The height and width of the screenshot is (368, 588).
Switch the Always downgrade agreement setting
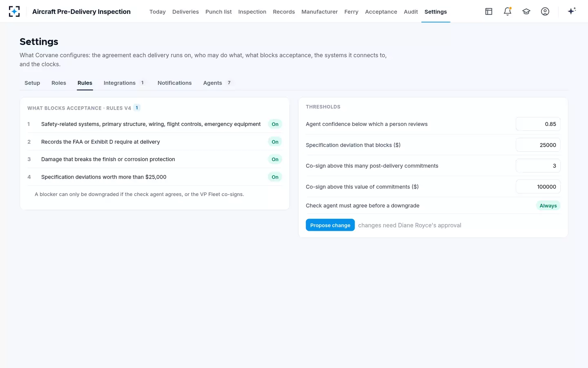tap(548, 206)
